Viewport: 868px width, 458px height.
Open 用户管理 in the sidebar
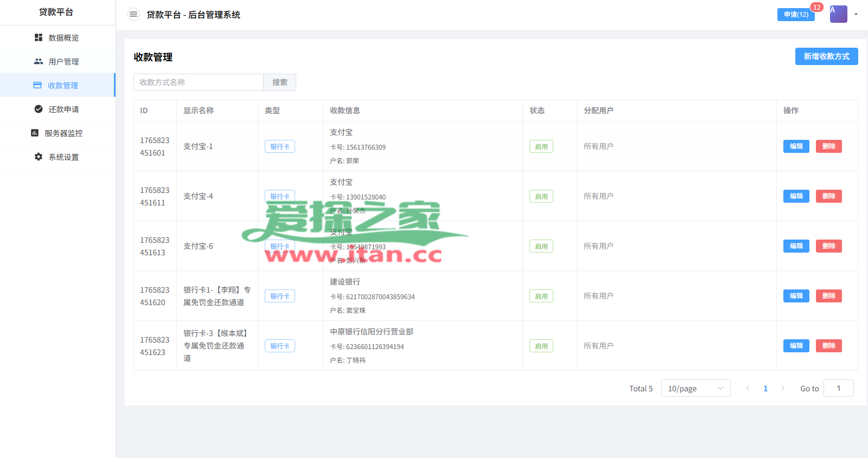[x=63, y=62]
